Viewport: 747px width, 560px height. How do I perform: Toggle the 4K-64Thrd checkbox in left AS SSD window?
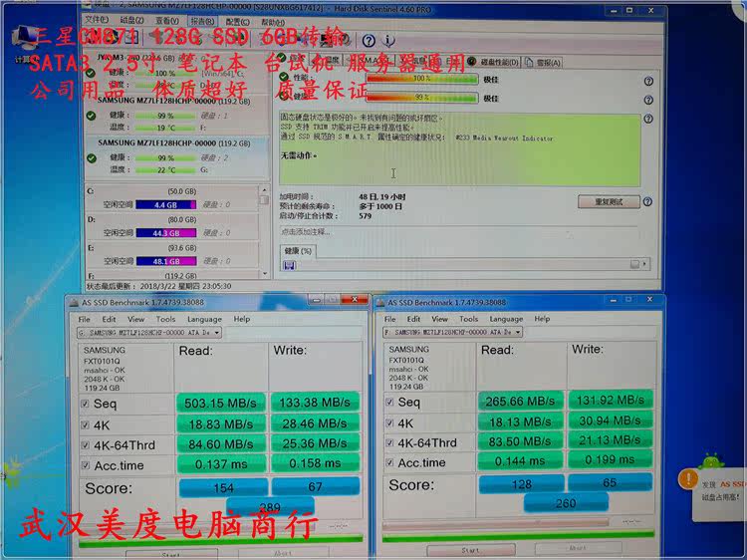(85, 445)
